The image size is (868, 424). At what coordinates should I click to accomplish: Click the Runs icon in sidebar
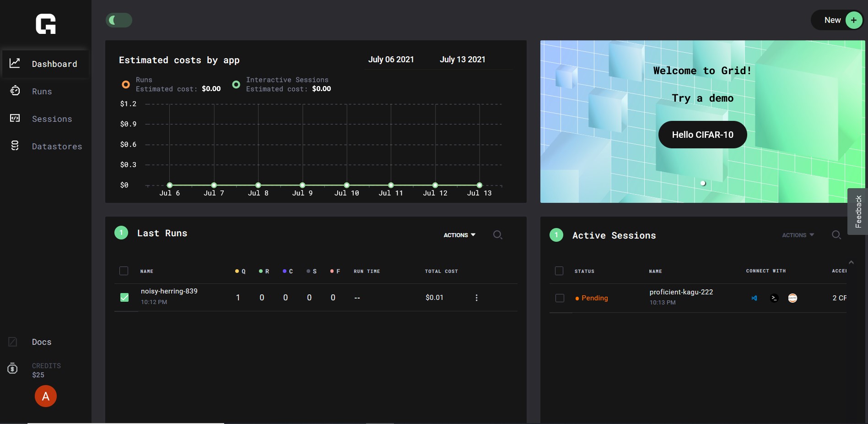click(x=15, y=91)
